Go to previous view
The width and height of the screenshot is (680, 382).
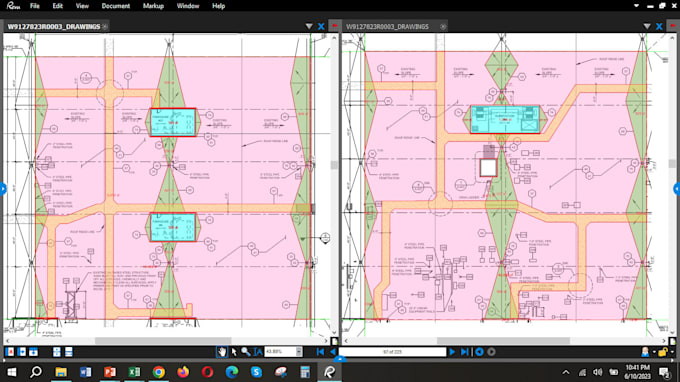coord(479,352)
